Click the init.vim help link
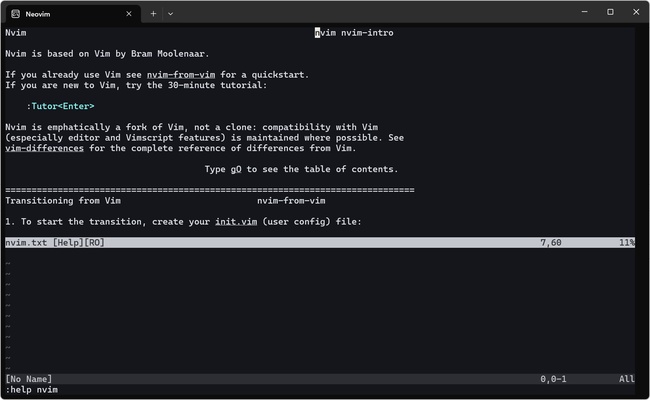This screenshot has width=650, height=400. [236, 221]
